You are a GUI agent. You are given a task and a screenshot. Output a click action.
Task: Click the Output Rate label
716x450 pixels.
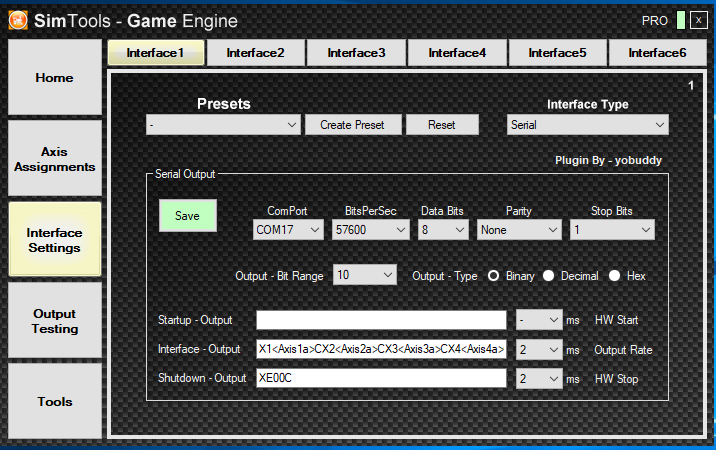[x=623, y=350]
